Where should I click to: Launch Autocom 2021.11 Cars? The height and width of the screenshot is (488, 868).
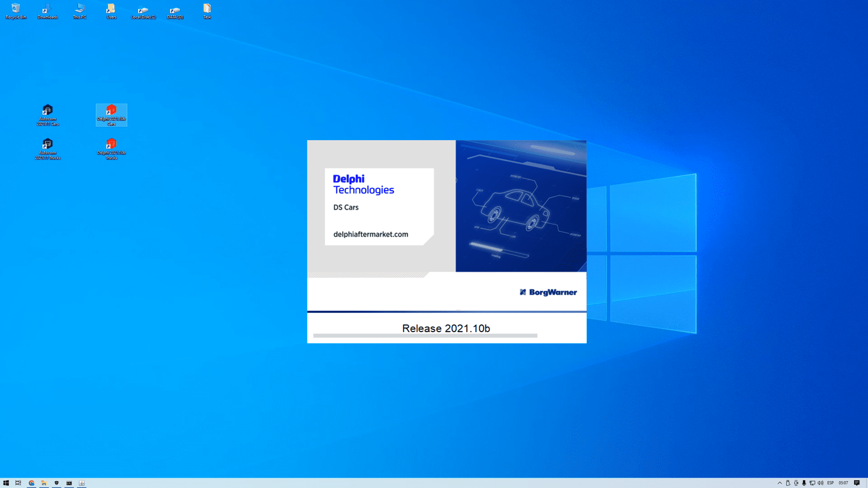[x=47, y=112]
